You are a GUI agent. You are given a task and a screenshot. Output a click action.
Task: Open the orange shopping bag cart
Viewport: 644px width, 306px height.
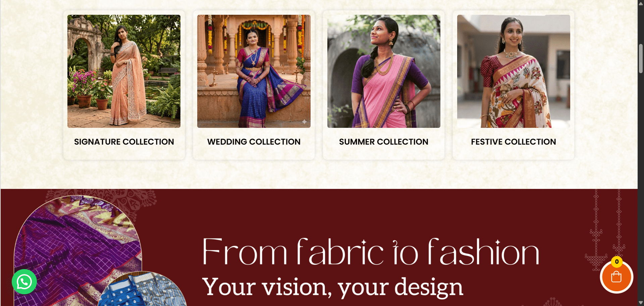pyautogui.click(x=616, y=277)
